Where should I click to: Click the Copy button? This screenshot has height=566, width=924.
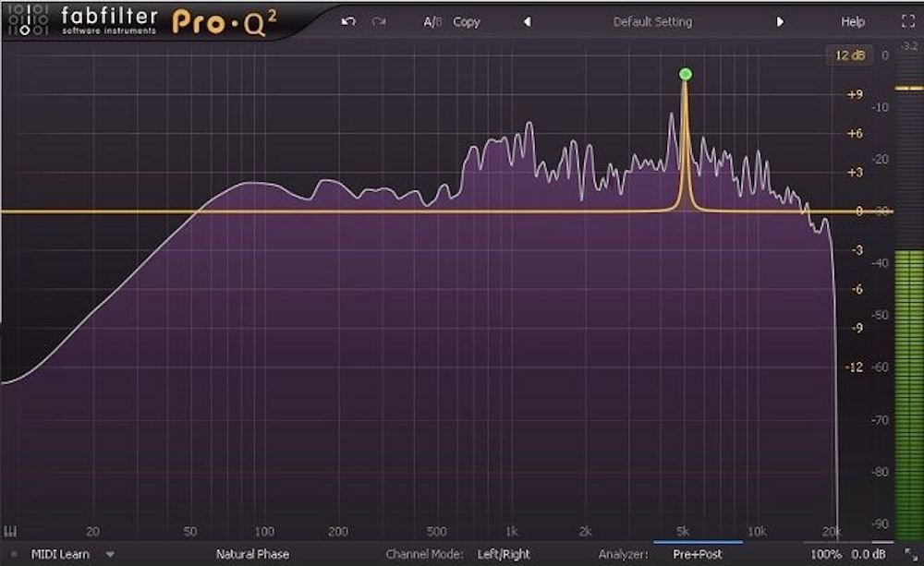467,21
